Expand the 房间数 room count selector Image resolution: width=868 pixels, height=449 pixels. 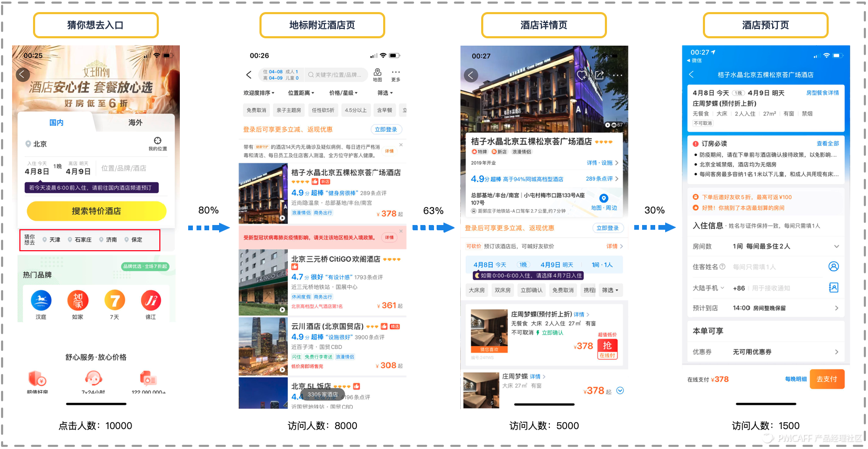pyautogui.click(x=837, y=246)
